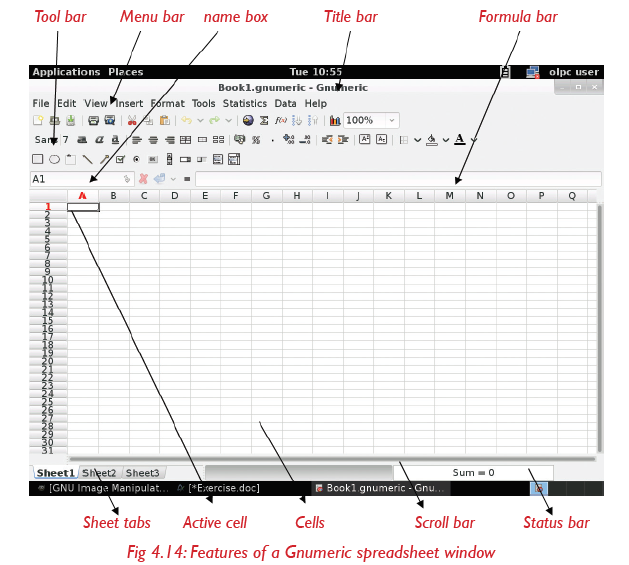Switch to the Sheet2 tab
This screenshot has width=629, height=565.
point(99,473)
